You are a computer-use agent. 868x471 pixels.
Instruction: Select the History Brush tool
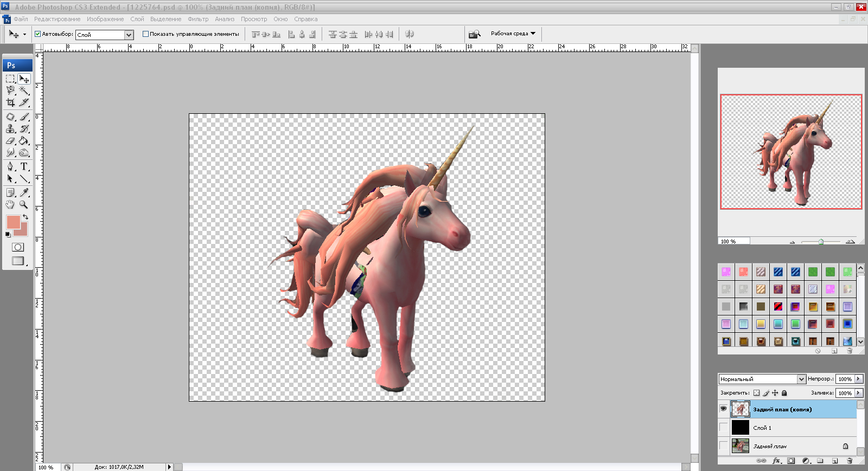click(24, 128)
